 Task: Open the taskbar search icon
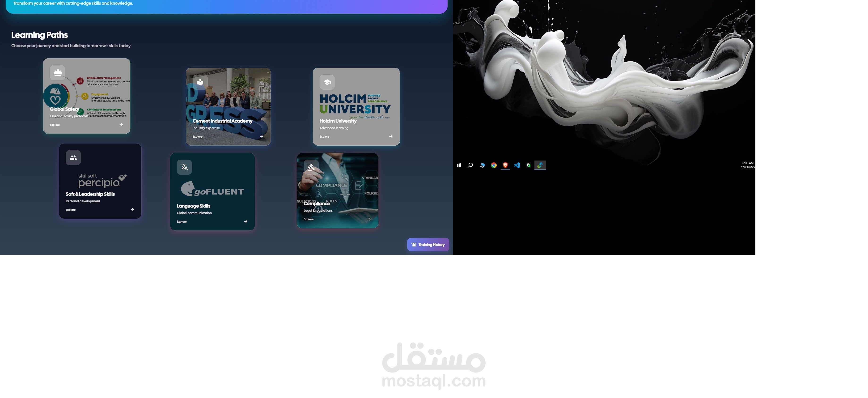(470, 165)
